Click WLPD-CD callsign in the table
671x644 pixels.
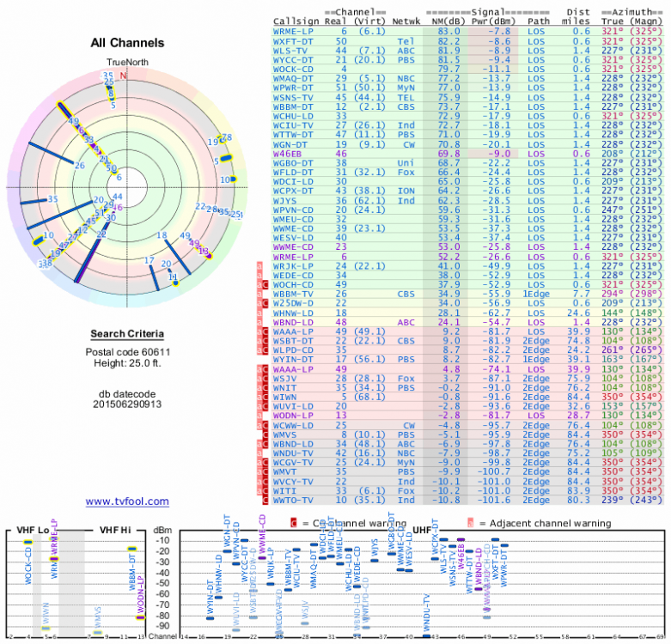(x=293, y=350)
